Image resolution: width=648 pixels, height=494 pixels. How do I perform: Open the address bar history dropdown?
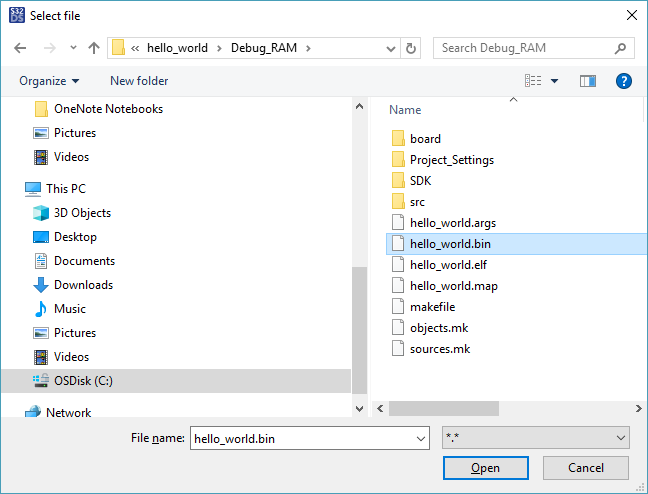[391, 49]
